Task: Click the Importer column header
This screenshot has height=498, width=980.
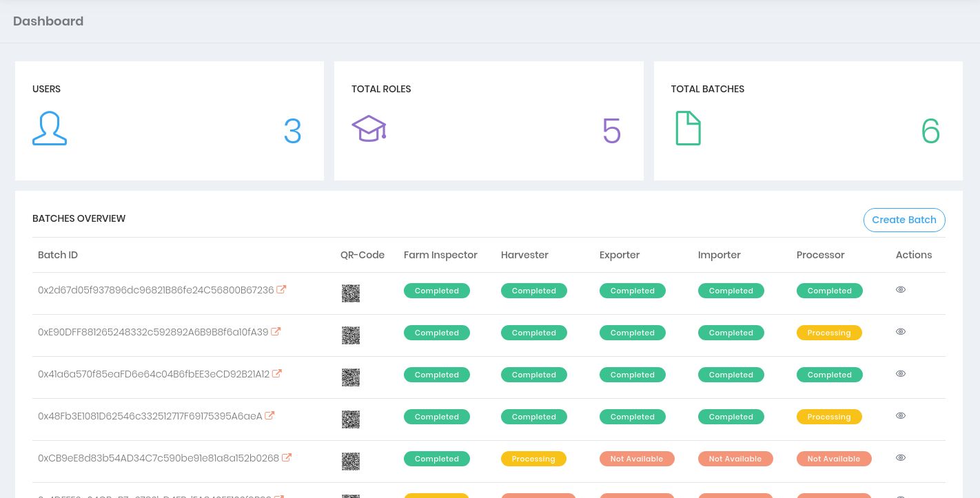Action: pyautogui.click(x=719, y=255)
